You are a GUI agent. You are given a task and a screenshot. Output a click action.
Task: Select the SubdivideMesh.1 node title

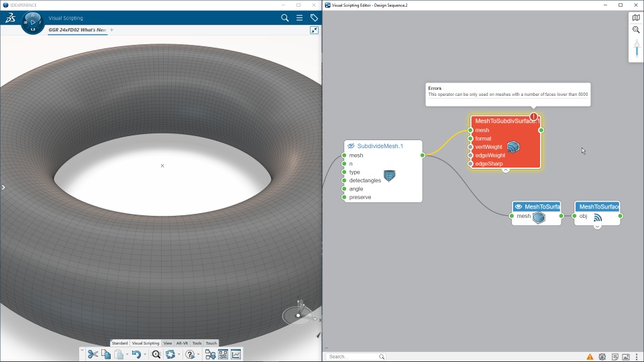pos(380,145)
